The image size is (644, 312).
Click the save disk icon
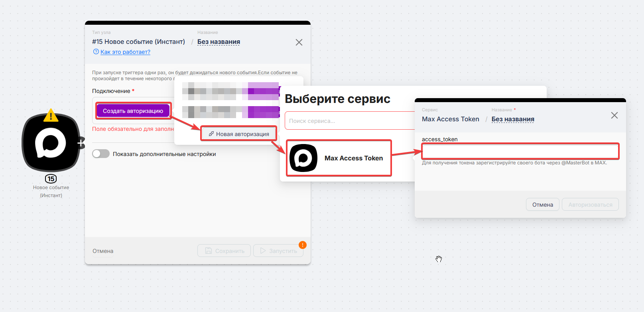(x=209, y=251)
